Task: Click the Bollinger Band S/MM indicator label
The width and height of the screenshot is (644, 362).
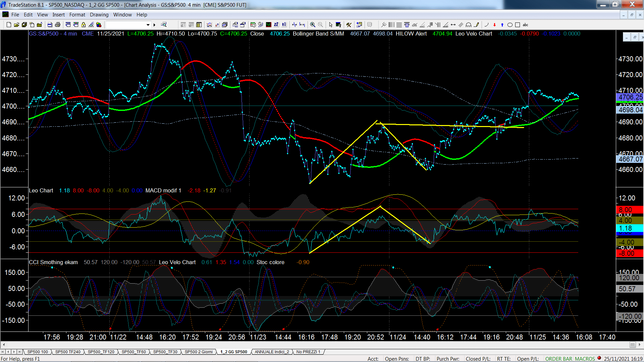Action: coord(318,34)
